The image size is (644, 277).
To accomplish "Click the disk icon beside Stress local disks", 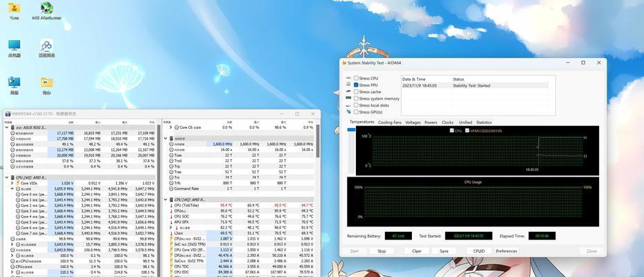I will pos(349,105).
